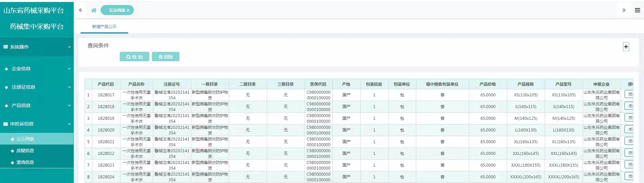
Task: Switch to the 新增产品公示 tab
Action: point(104,27)
